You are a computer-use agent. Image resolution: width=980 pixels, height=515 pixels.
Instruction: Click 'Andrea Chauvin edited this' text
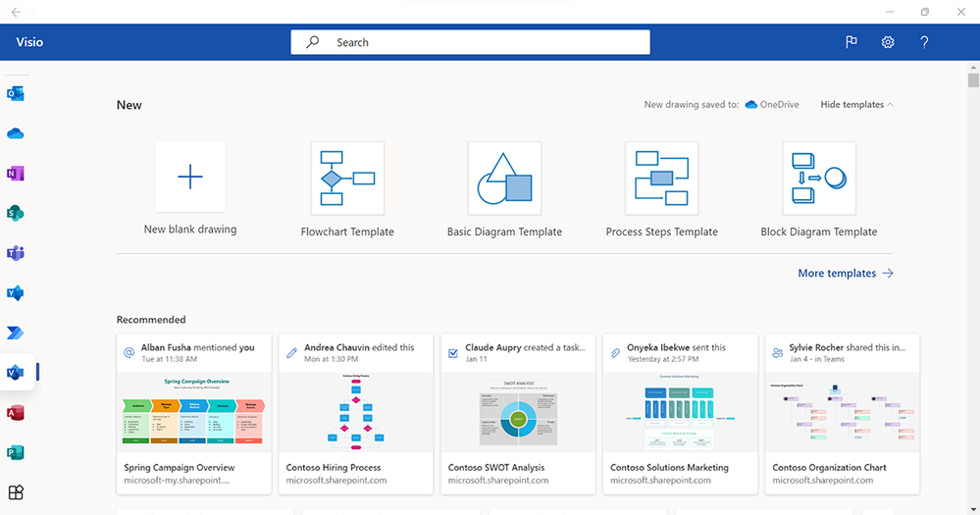tap(359, 347)
